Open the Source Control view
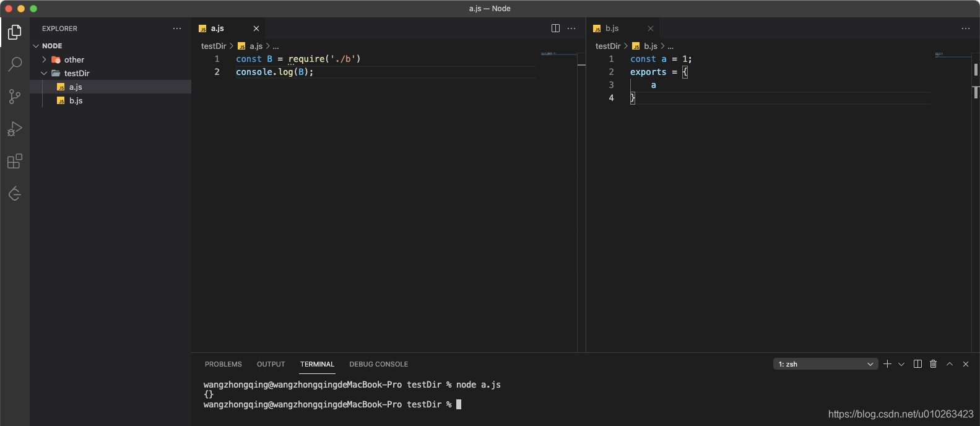Image resolution: width=980 pixels, height=426 pixels. (15, 96)
